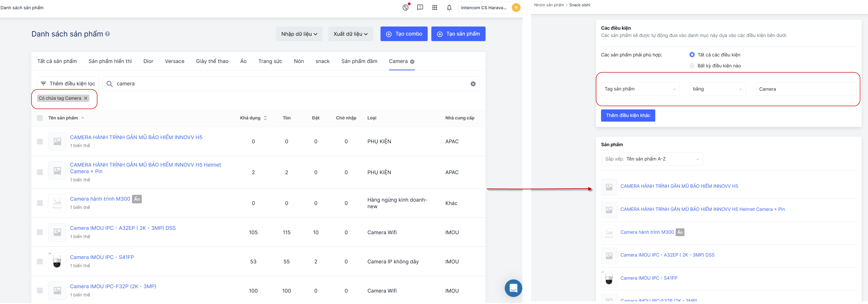This screenshot has width=868, height=304.
Task: Open the Intercom chat bubble icon
Action: (513, 288)
